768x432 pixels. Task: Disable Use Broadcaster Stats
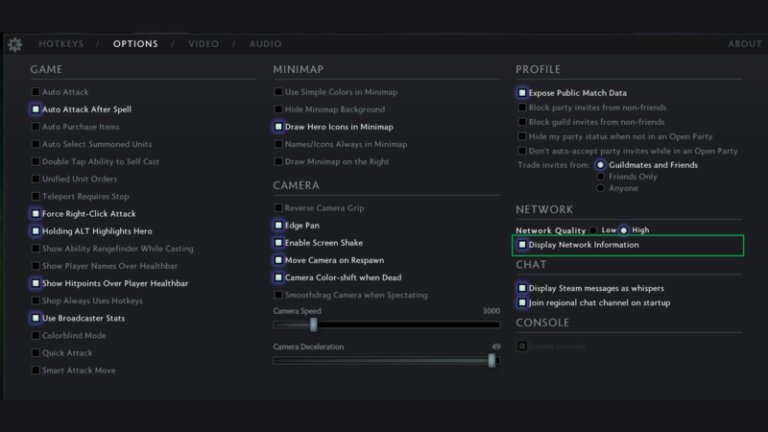tap(36, 318)
